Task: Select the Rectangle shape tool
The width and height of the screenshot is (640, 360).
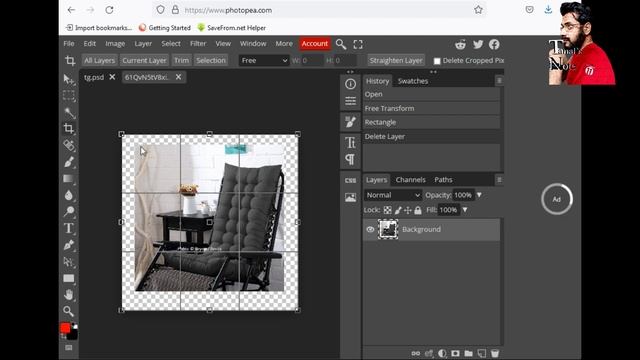Action: coord(69,278)
